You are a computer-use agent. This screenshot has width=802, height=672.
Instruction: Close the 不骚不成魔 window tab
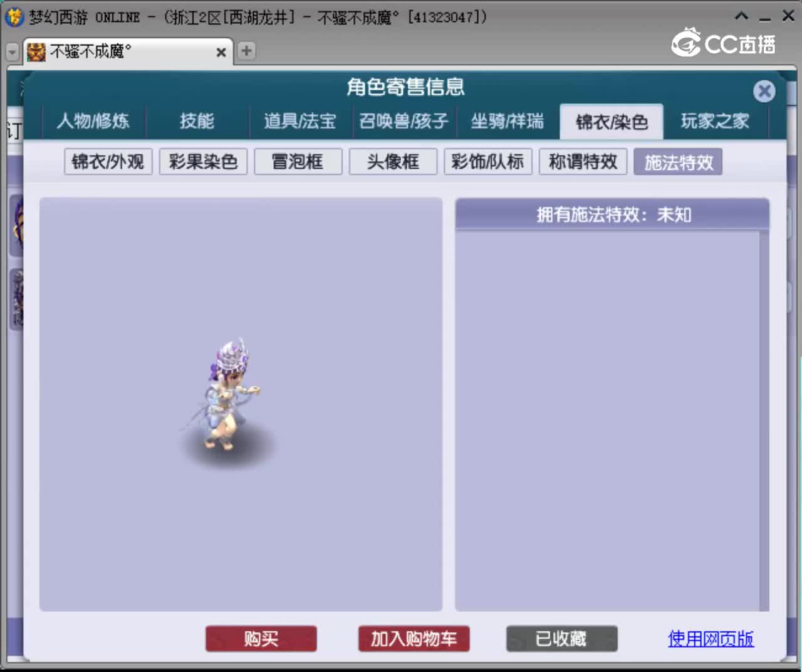(221, 53)
